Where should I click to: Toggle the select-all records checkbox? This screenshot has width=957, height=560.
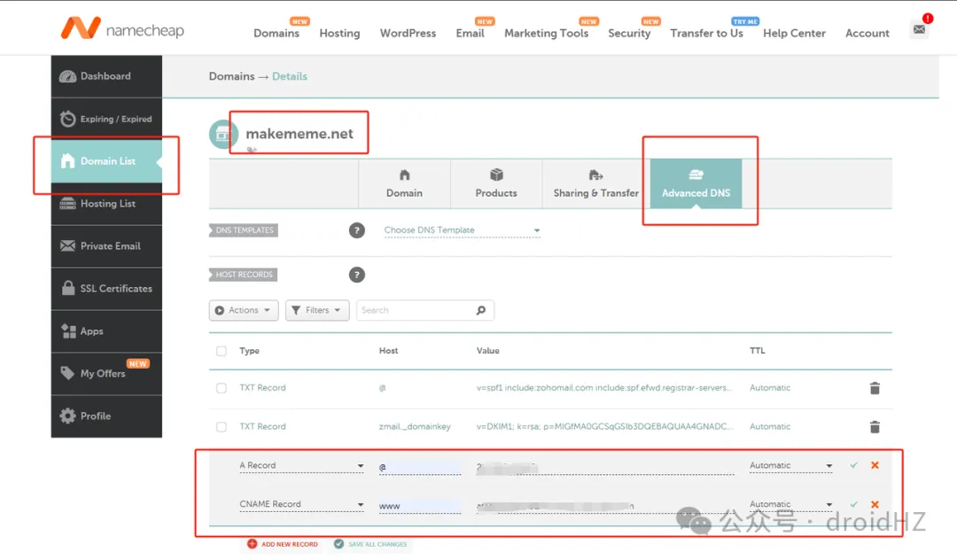[x=222, y=351]
